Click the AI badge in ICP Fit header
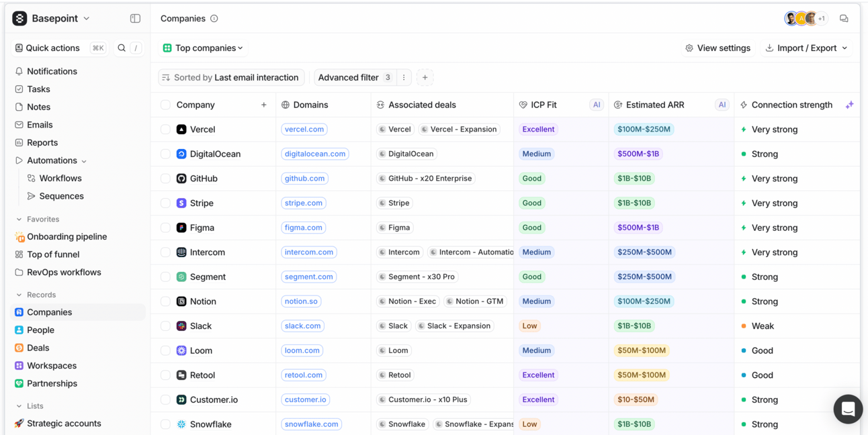The width and height of the screenshot is (868, 435). point(597,105)
